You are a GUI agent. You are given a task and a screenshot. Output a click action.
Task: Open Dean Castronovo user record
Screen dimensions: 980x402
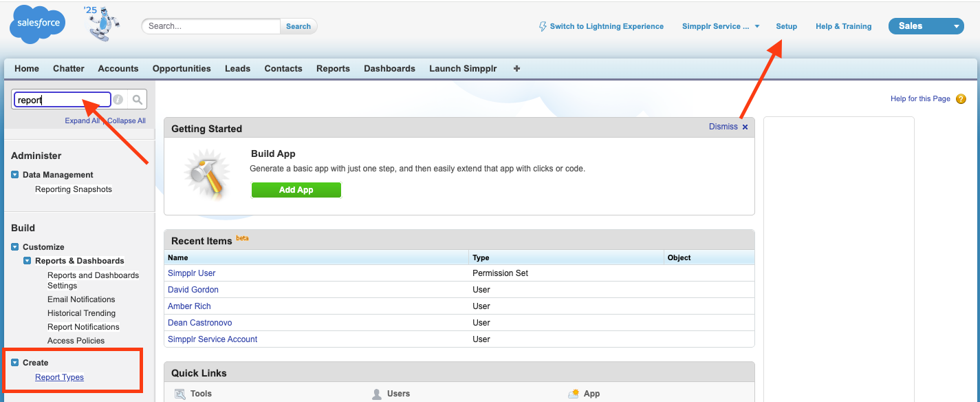coord(201,323)
